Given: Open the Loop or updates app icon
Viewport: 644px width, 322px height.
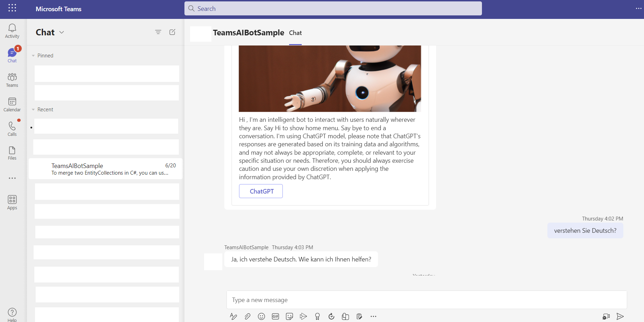Looking at the screenshot, I should (331, 316).
